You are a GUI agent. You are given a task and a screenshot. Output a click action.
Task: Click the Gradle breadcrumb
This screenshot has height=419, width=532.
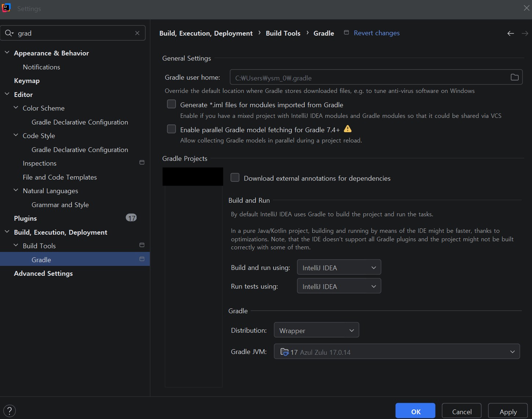click(x=324, y=33)
